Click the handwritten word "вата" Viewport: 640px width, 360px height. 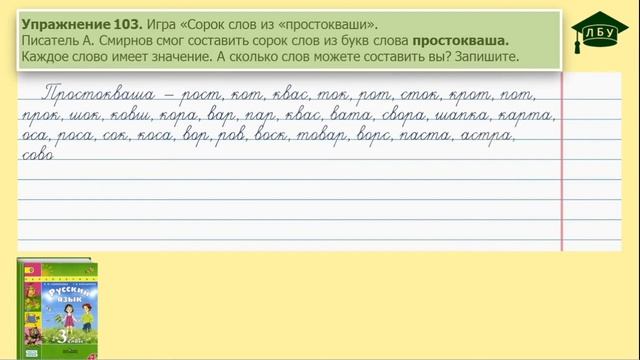click(352, 115)
